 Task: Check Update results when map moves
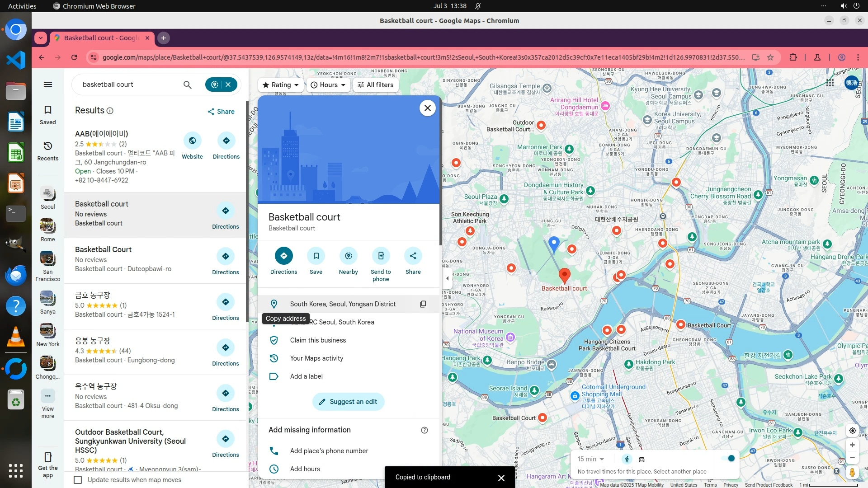pyautogui.click(x=78, y=480)
